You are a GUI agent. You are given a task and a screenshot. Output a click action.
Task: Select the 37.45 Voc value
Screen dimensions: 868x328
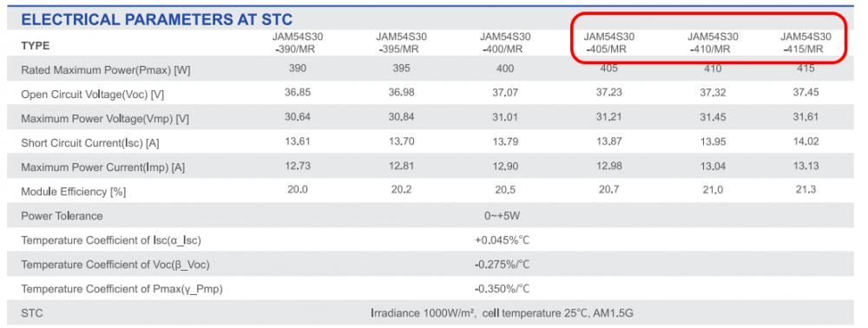806,92
